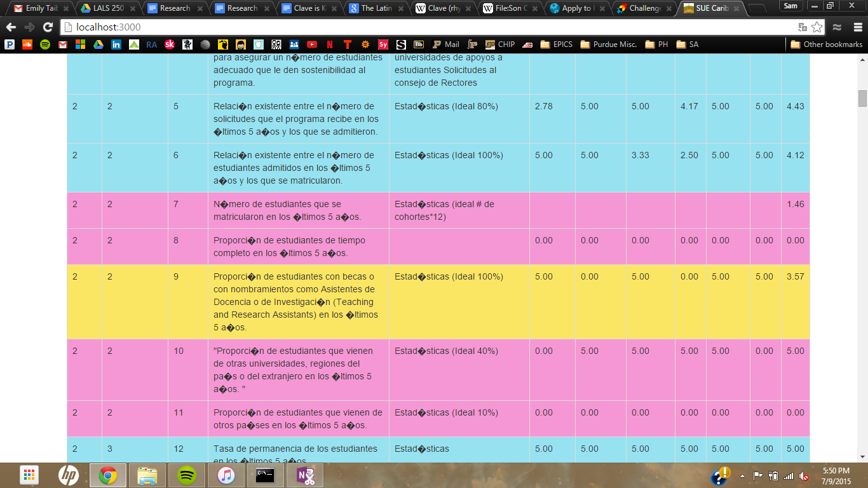Open the Google Drive bookmark

(98, 44)
